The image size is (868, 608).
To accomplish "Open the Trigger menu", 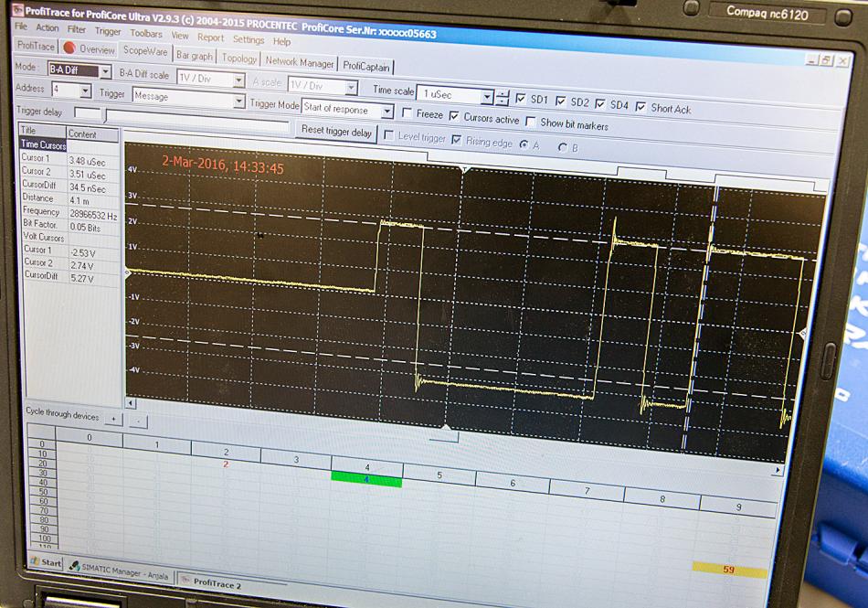I will (x=108, y=32).
